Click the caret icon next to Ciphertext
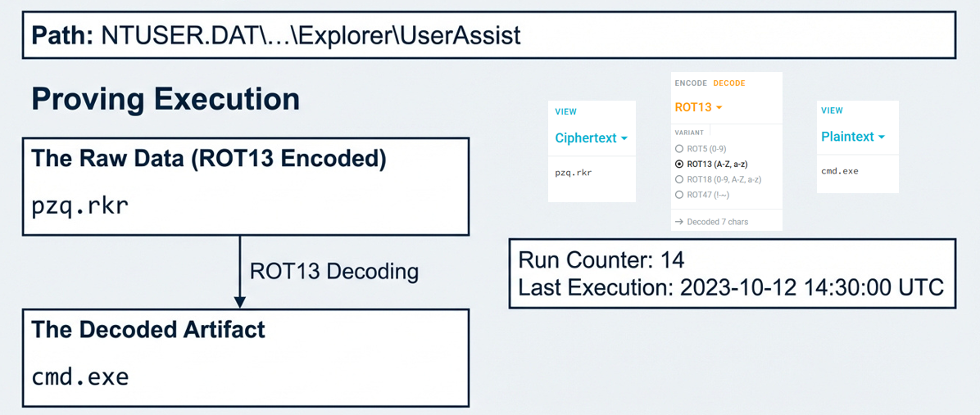The height and width of the screenshot is (415, 980). click(x=624, y=138)
